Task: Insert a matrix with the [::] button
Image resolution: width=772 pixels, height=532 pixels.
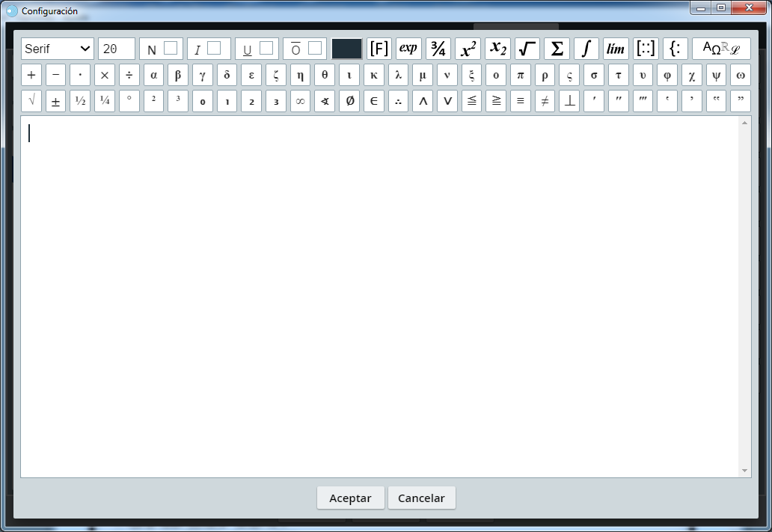Action: [646, 49]
